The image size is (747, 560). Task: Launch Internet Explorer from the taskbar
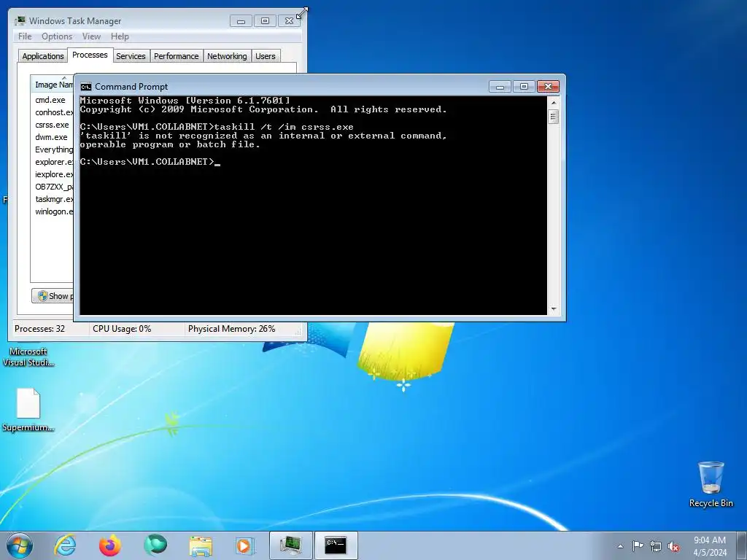click(65, 545)
